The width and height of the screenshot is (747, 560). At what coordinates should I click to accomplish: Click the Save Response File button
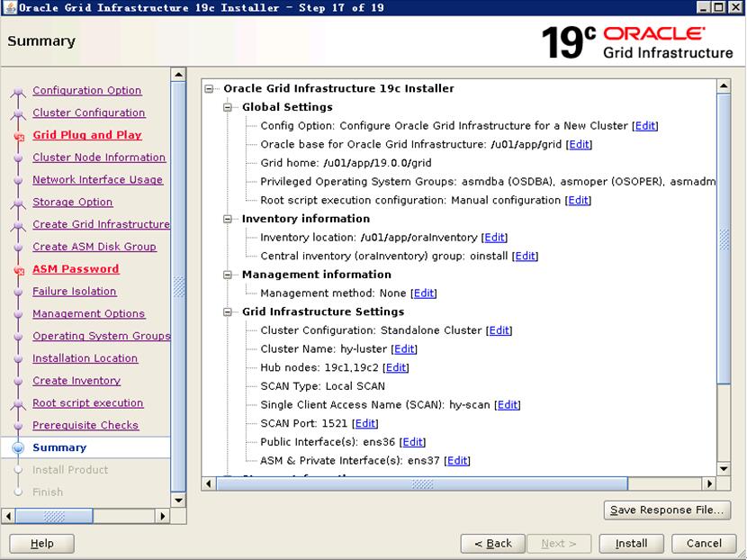[667, 510]
